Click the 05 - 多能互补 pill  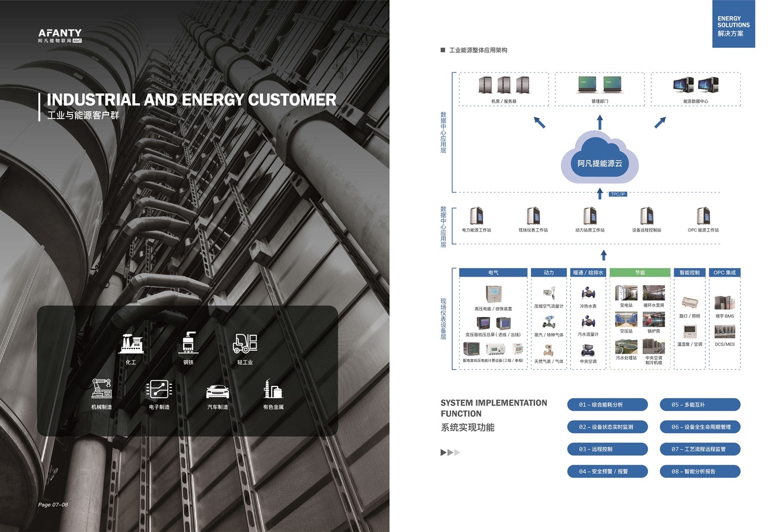(700, 405)
